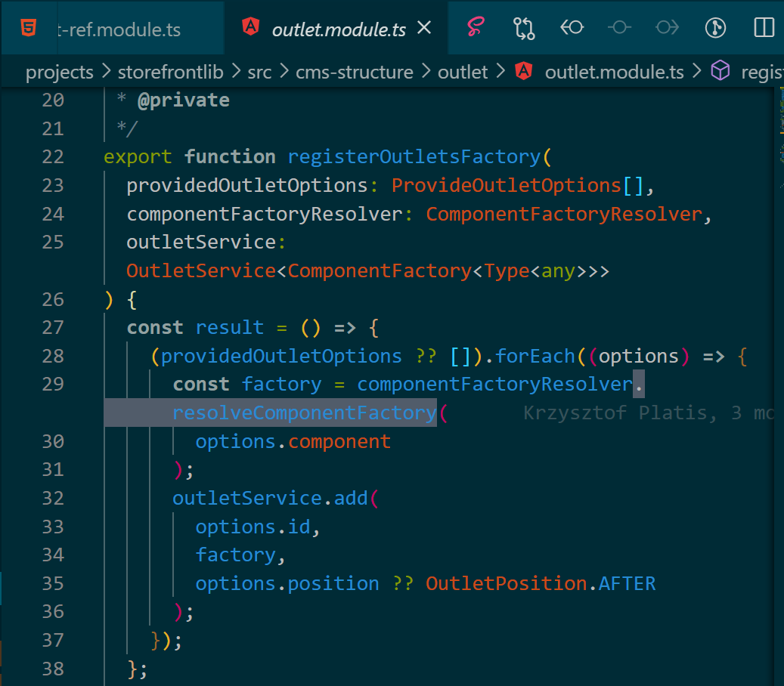Open the outlet.module.ts breadcrumb file

point(614,73)
